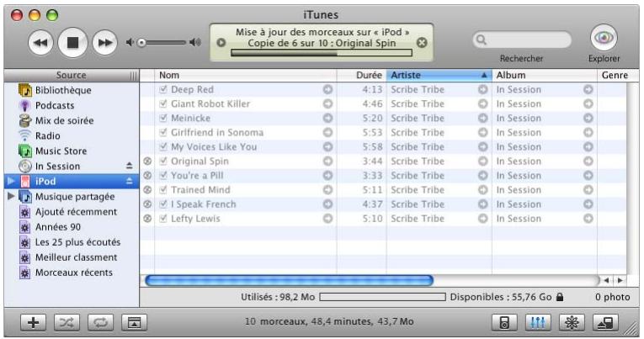Expand the iPod disclosure triangle
The width and height of the screenshot is (644, 339).
(x=11, y=182)
